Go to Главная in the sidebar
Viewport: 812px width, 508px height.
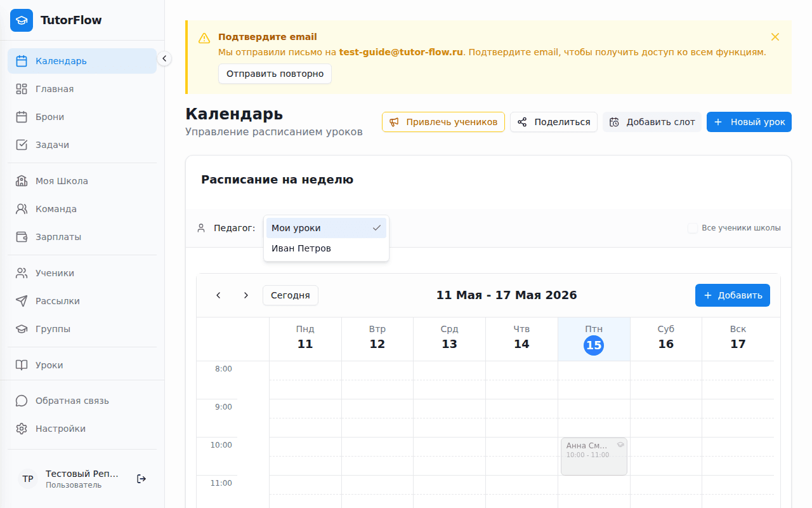(x=82, y=89)
